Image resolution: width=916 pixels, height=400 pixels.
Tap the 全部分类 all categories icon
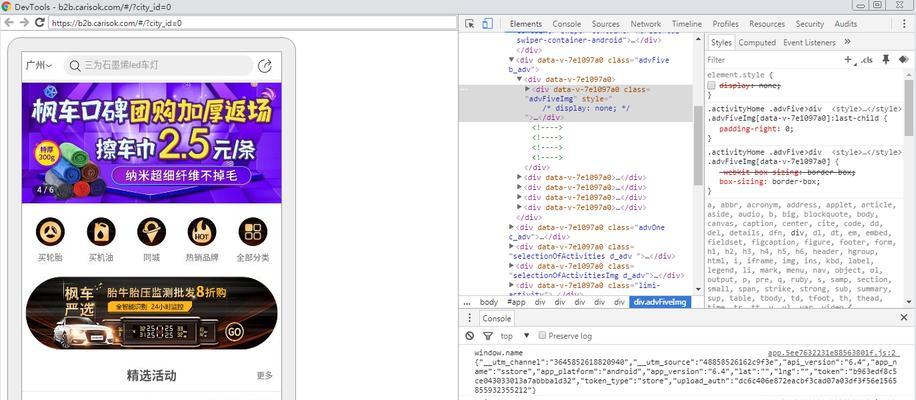click(253, 232)
